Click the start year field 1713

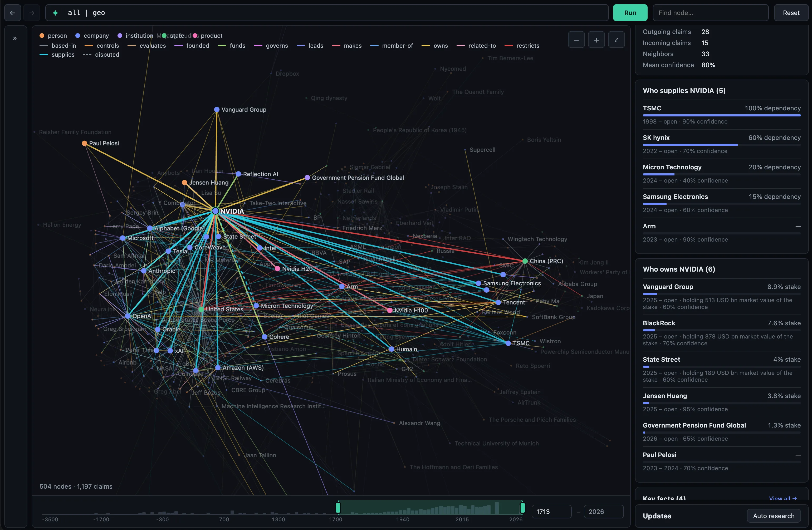[551, 512]
